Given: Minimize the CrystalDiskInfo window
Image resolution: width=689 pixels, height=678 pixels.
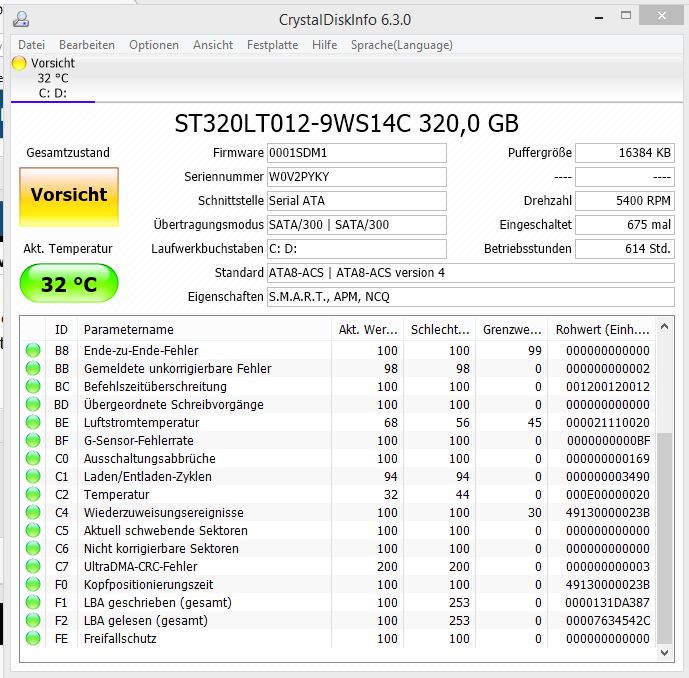Looking at the screenshot, I should click(598, 18).
